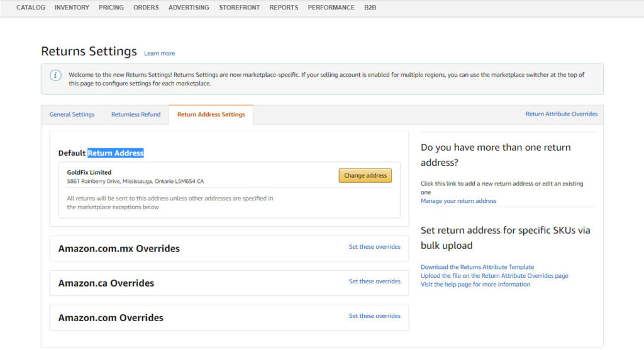644x350 pixels.
Task: Visit the help page for more information
Action: 475,284
